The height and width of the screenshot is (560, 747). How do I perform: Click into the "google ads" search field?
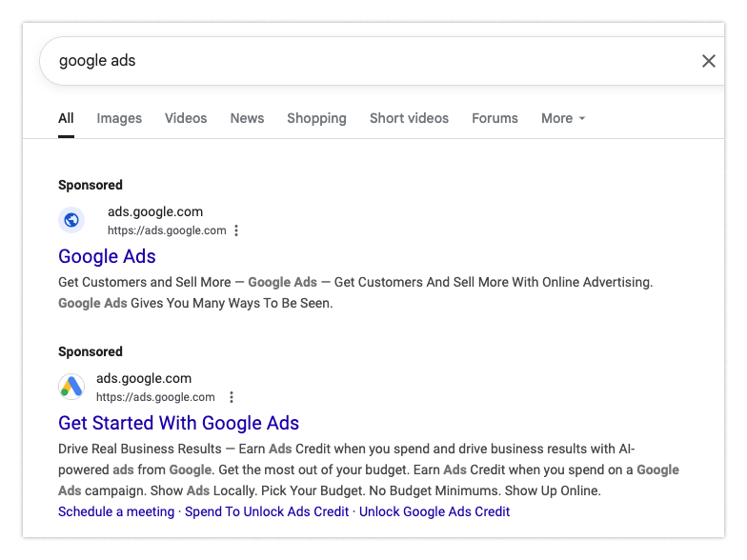362,61
